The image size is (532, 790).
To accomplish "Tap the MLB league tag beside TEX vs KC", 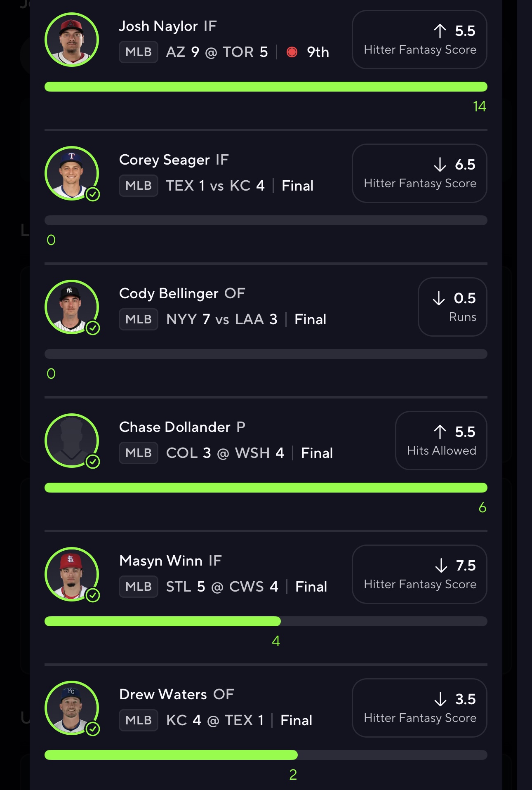I will (139, 186).
